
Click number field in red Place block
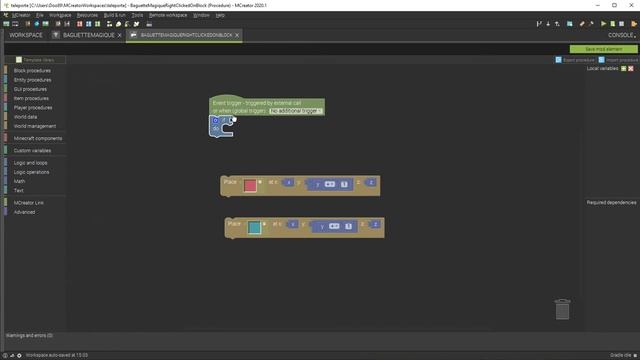pyautogui.click(x=344, y=184)
